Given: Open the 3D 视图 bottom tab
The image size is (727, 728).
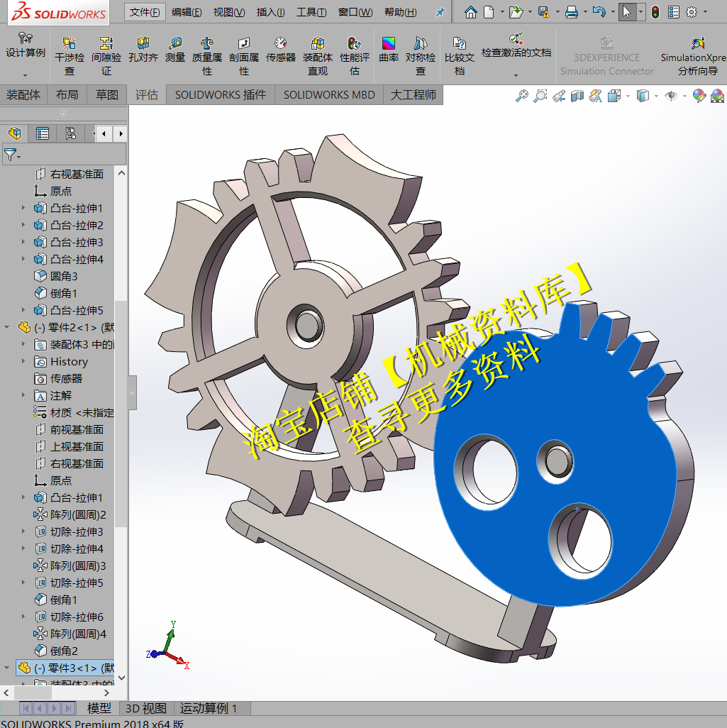Looking at the screenshot, I should (x=146, y=708).
